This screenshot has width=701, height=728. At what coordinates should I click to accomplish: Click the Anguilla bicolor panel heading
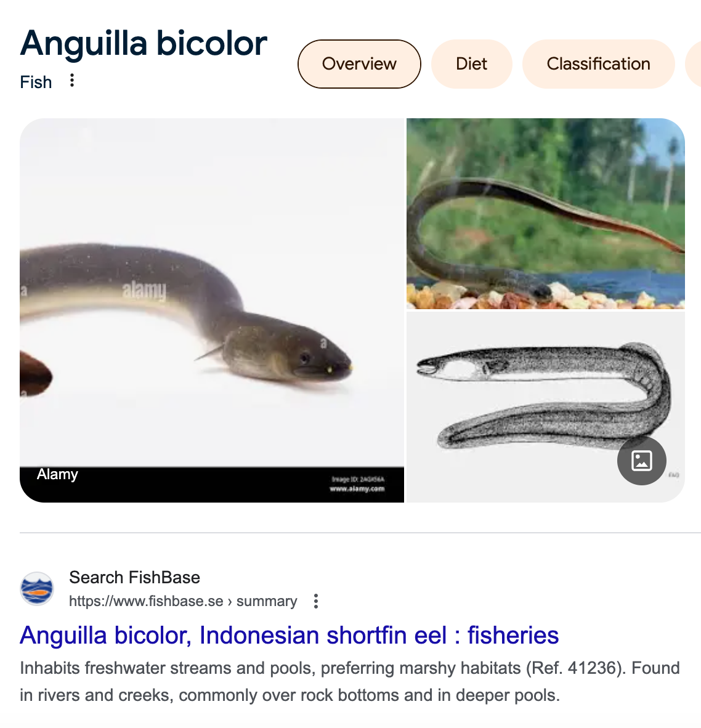click(x=144, y=44)
